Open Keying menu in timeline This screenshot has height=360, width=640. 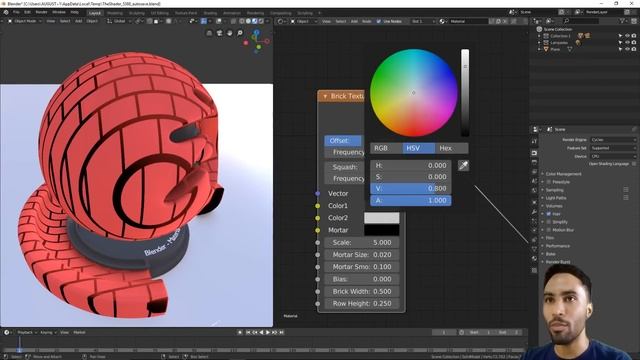[x=48, y=332]
